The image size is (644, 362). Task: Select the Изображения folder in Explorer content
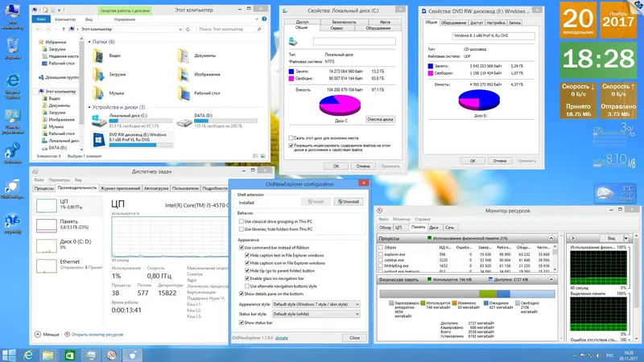[x=200, y=74]
